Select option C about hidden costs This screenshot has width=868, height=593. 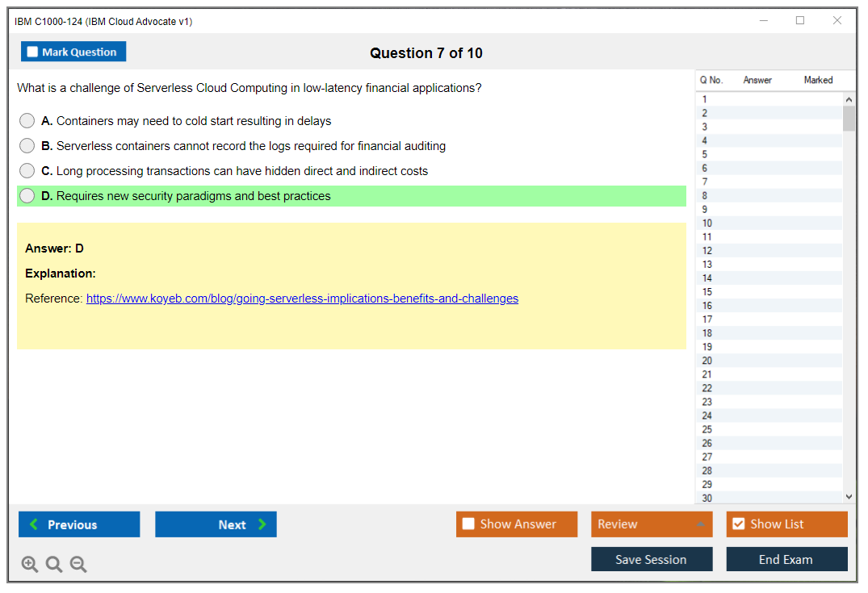27,171
